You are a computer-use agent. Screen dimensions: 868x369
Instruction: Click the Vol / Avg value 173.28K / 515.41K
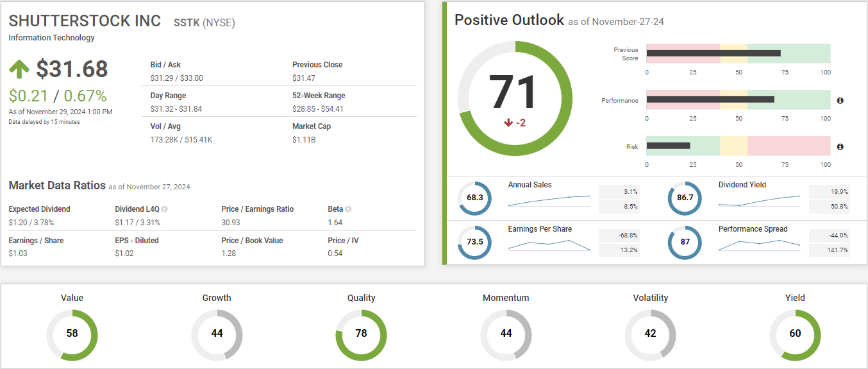pyautogui.click(x=181, y=140)
